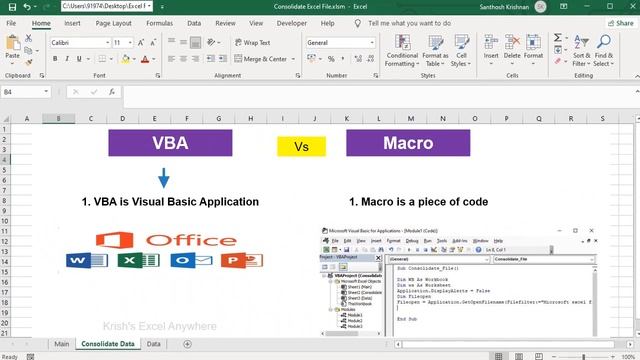This screenshot has height=360, width=640.
Task: Click the Orientation text angle icon
Action: click(x=211, y=42)
